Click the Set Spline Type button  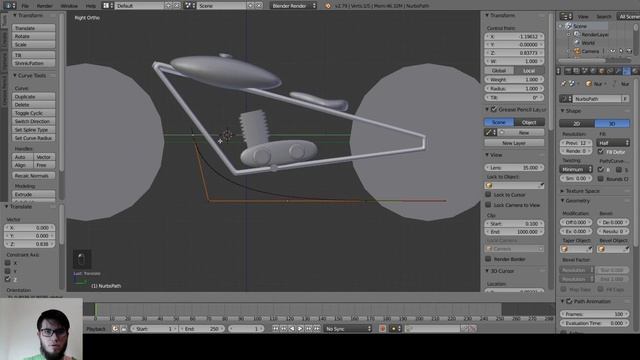[x=33, y=130]
